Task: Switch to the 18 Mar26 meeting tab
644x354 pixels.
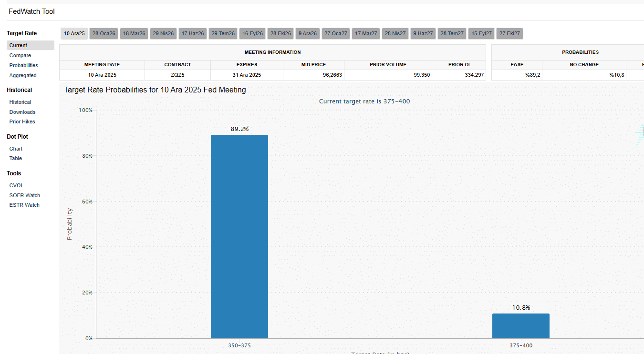Action: point(134,34)
